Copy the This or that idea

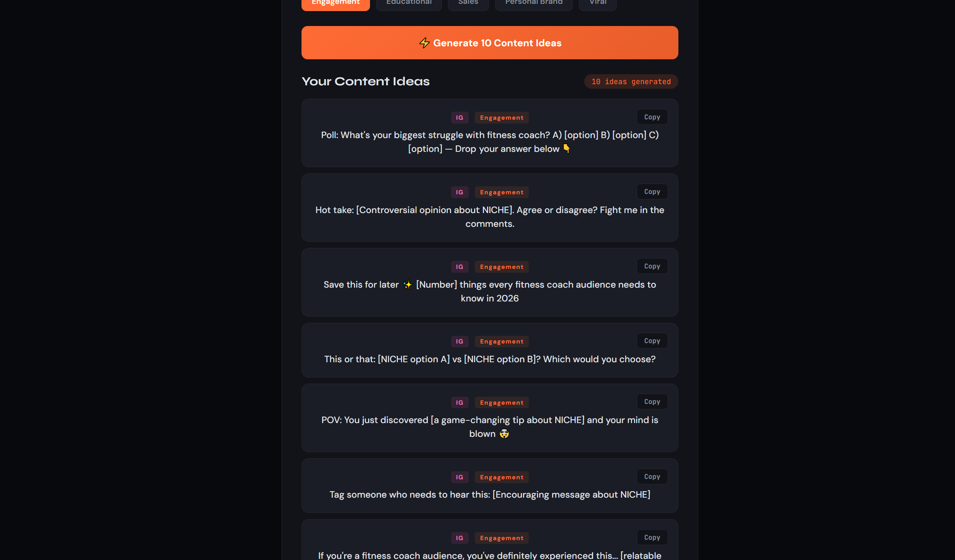(x=652, y=340)
